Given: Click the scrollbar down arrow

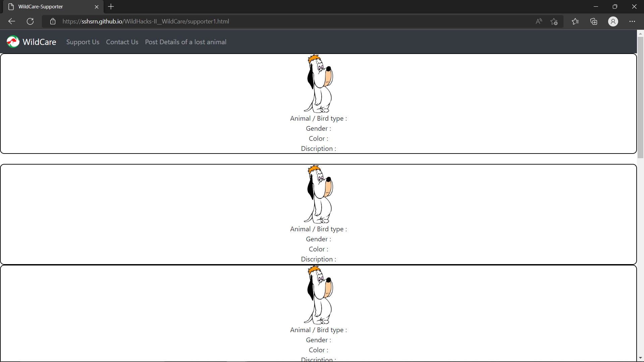Looking at the screenshot, I should 640,358.
